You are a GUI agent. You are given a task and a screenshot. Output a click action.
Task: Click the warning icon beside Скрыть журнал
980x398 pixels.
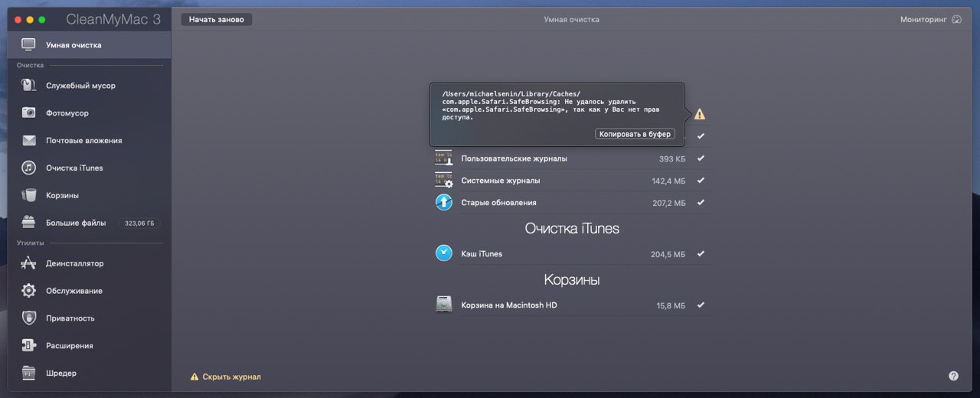[x=194, y=377]
